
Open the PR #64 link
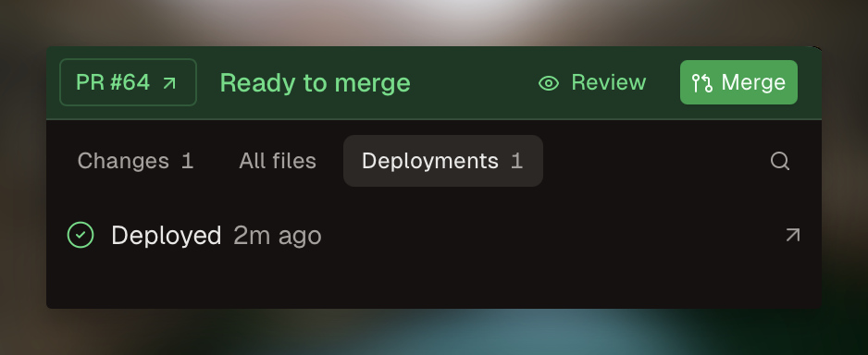128,82
